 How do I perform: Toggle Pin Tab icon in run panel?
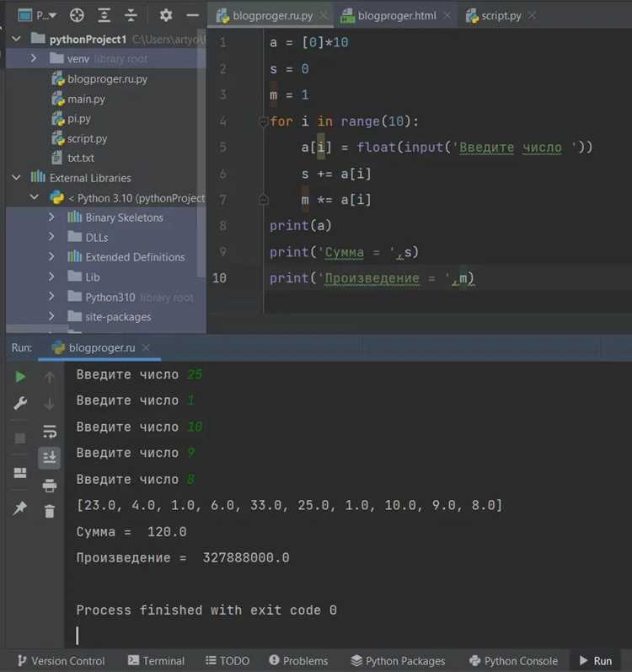point(20,508)
